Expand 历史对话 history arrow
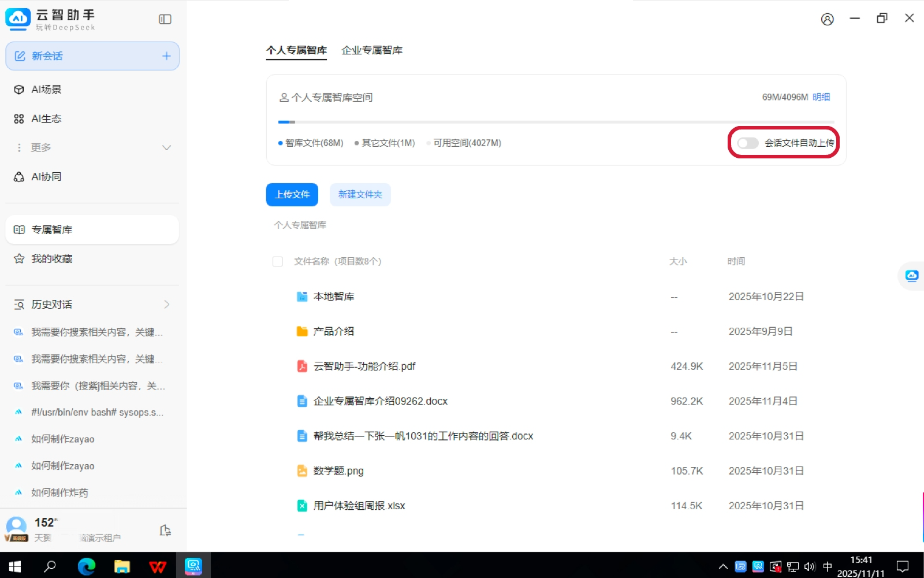The height and width of the screenshot is (578, 924). pyautogui.click(x=166, y=305)
